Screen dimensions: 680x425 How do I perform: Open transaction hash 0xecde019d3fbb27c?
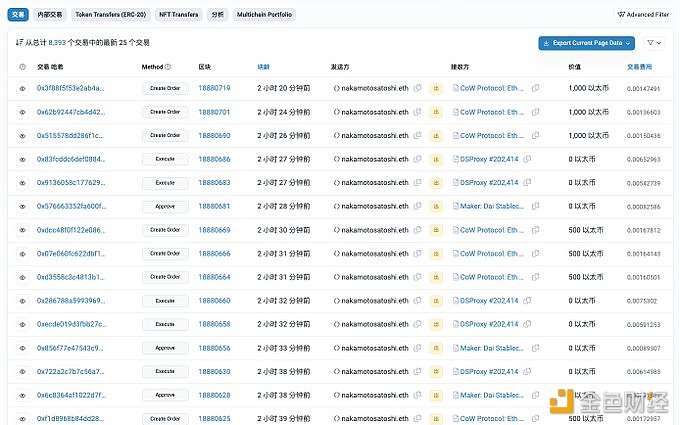[72, 324]
